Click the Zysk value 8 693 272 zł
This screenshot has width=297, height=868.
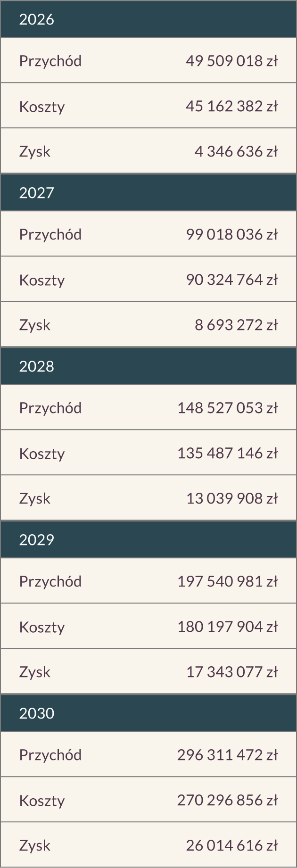[236, 325]
